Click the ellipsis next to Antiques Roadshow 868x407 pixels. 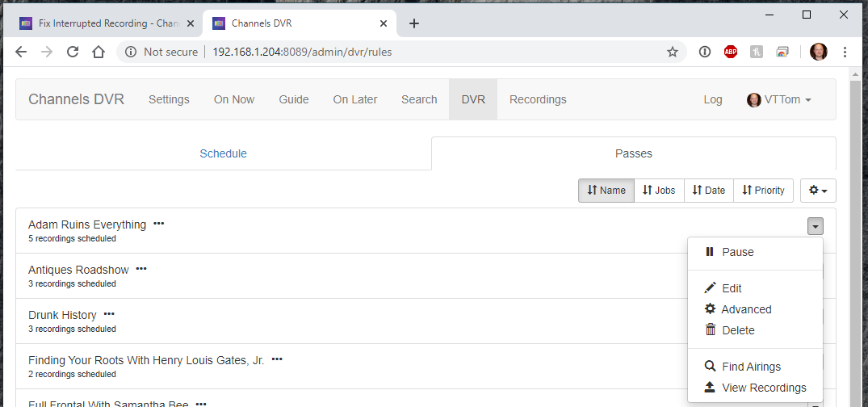pos(141,269)
